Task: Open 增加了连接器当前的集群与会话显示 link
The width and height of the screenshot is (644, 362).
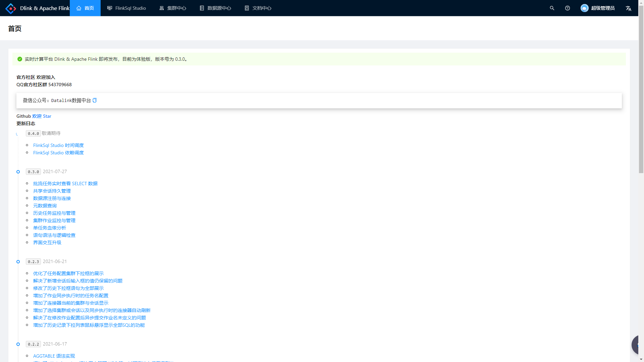Action: (71, 303)
